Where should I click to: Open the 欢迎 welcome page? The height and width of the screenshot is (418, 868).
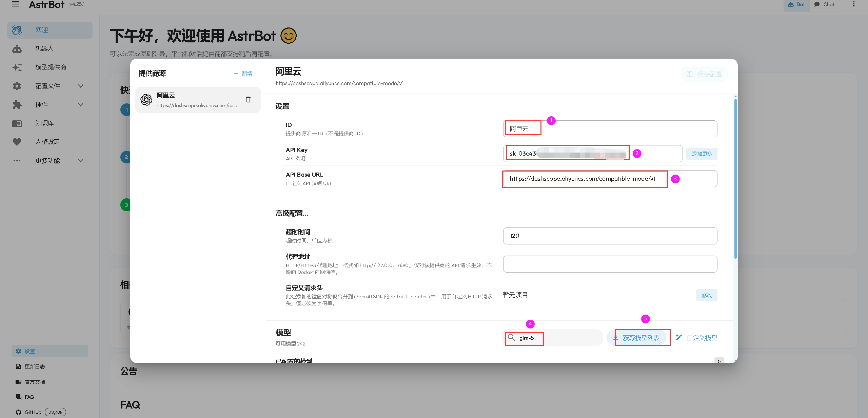click(x=50, y=30)
